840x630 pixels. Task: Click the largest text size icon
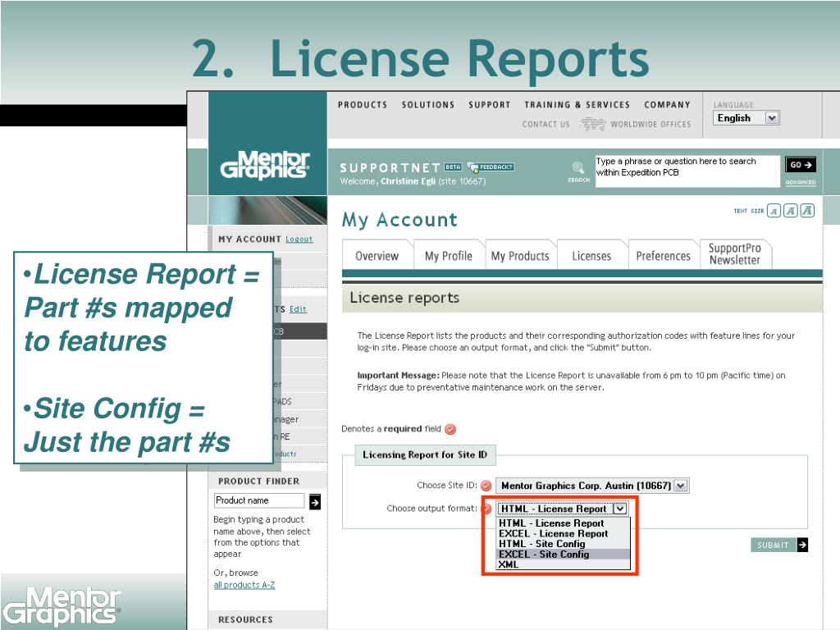pos(807,211)
